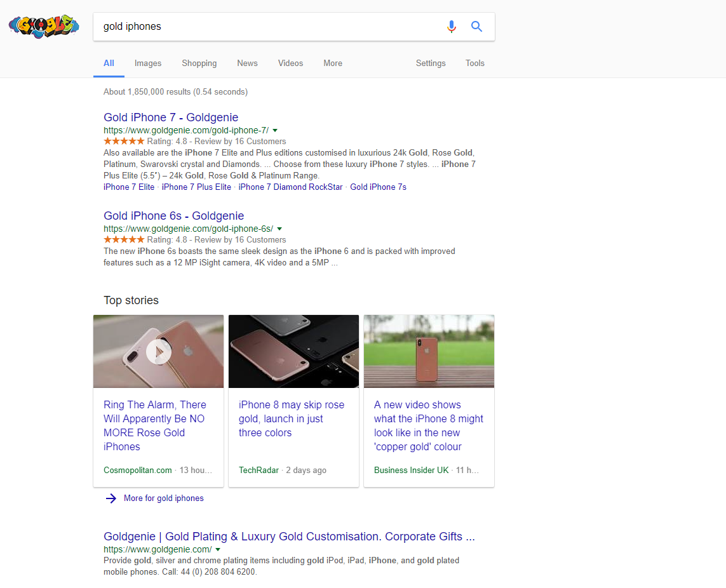Open 'iPhone 8 may skip rose gold' headline

[292, 418]
